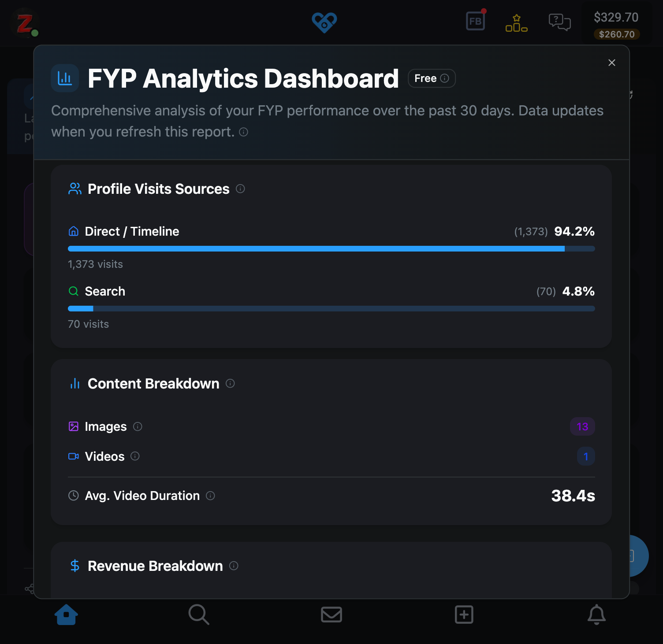The height and width of the screenshot is (644, 663).
Task: Open the help chat bubbles icon
Action: [x=559, y=22]
